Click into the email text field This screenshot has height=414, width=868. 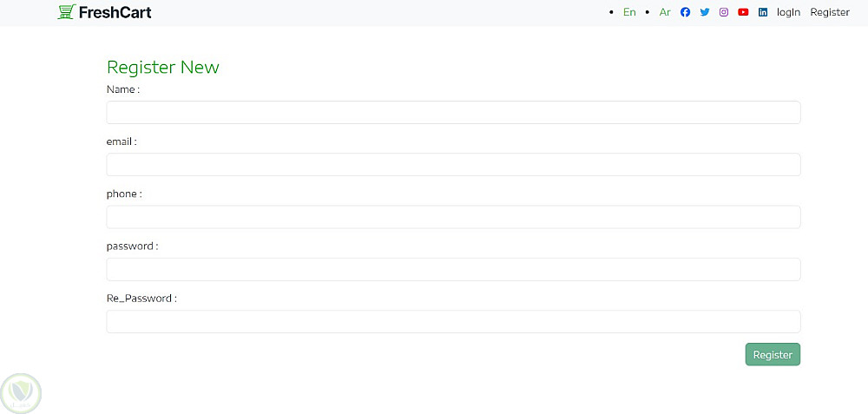point(453,165)
